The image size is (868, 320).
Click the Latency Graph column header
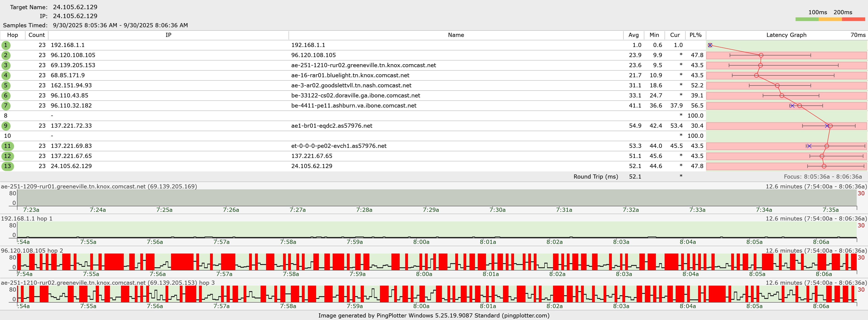click(x=786, y=35)
